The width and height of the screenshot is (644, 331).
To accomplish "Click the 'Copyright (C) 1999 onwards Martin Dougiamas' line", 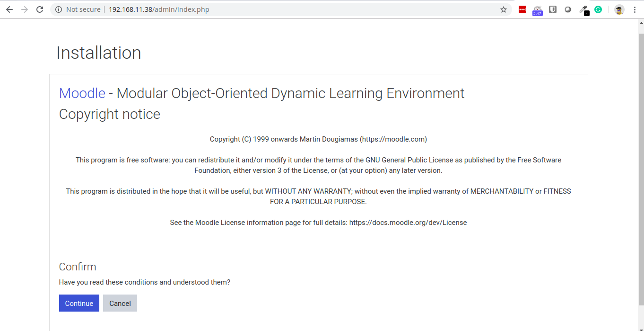I will 318,139.
